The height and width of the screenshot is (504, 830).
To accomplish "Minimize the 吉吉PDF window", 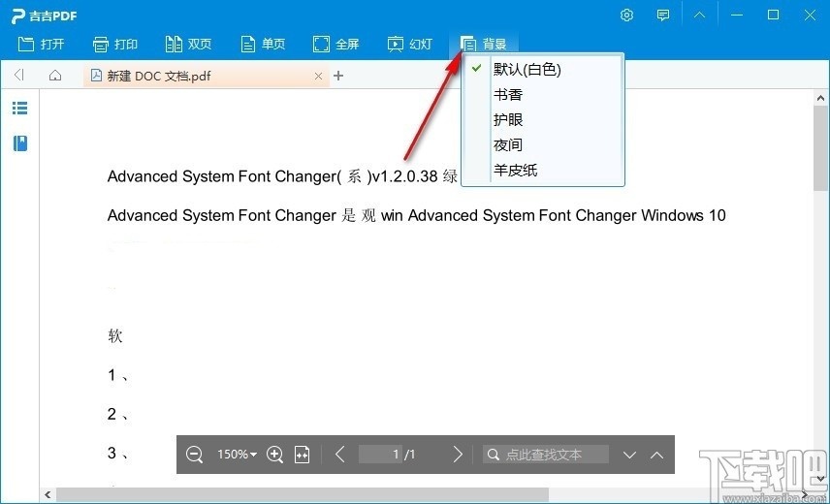I will click(737, 16).
